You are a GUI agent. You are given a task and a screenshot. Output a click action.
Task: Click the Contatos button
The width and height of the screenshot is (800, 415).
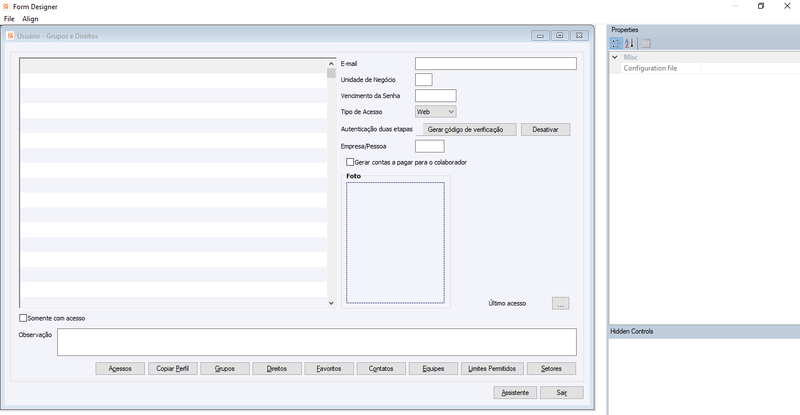click(x=381, y=369)
